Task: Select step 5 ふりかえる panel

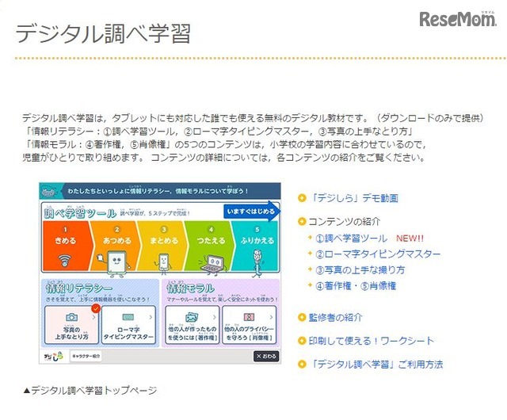Action: pyautogui.click(x=256, y=246)
